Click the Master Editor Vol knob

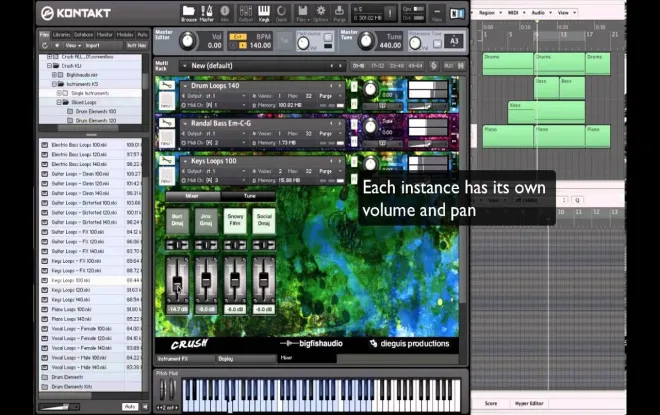tap(187, 41)
